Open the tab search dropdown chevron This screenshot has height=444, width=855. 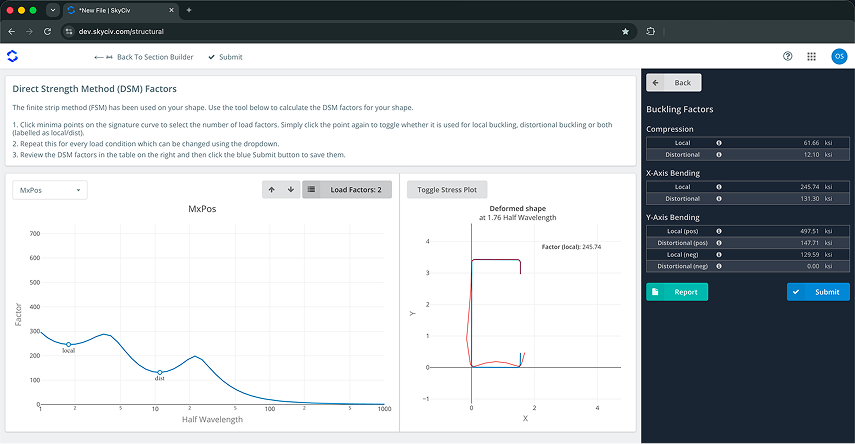pos(52,10)
